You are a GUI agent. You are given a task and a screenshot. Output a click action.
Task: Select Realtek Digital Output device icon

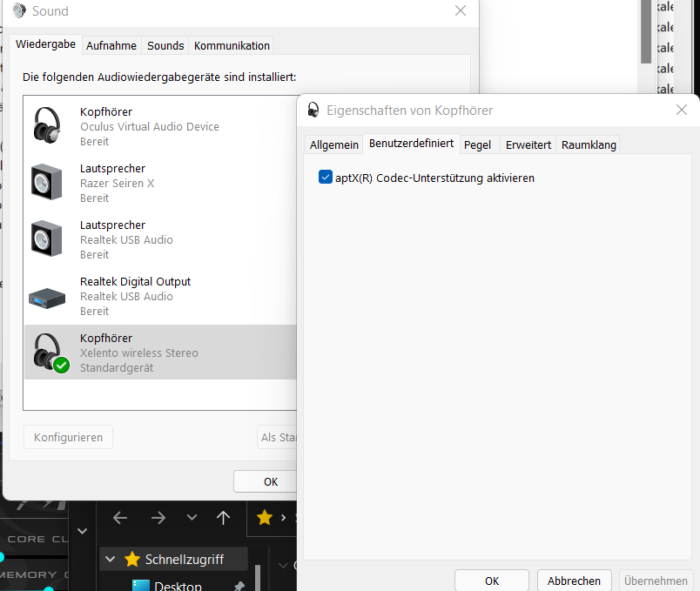(47, 299)
